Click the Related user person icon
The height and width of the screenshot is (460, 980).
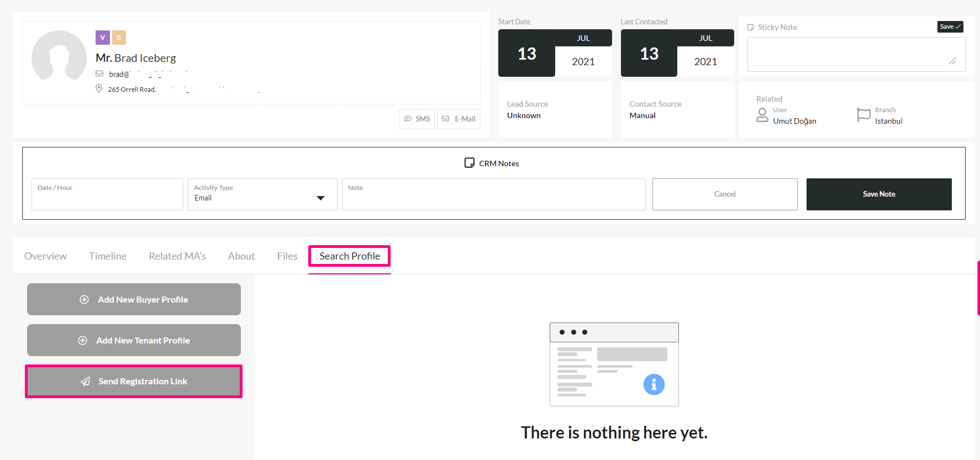tap(762, 115)
